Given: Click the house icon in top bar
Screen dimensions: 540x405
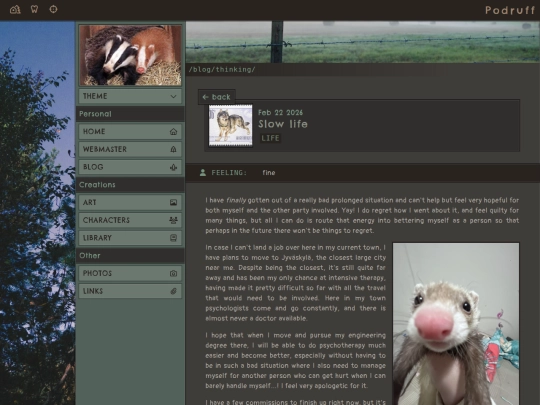Looking at the screenshot, I should click(15, 9).
